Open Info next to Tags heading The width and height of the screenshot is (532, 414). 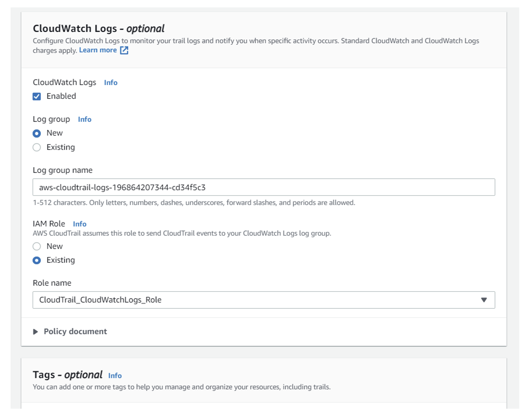[115, 376]
